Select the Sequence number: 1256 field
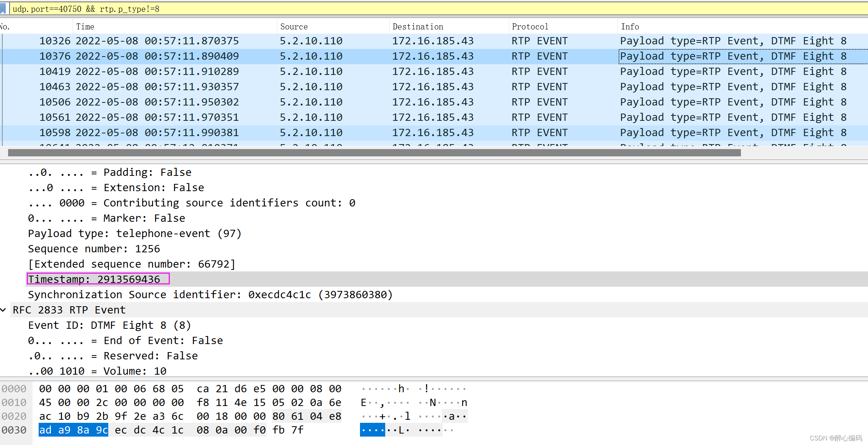Viewport: 868px width, 445px height. click(x=94, y=248)
